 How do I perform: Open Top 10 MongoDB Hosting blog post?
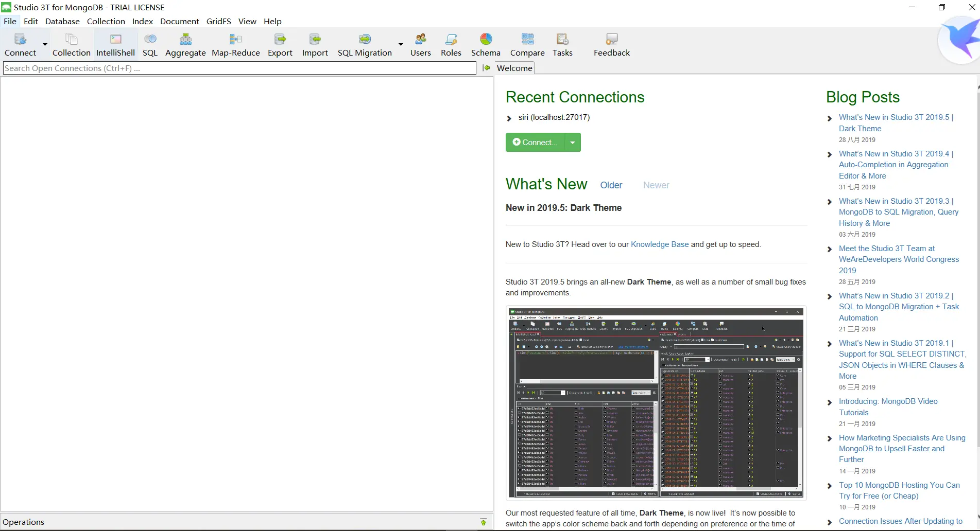pyautogui.click(x=899, y=490)
